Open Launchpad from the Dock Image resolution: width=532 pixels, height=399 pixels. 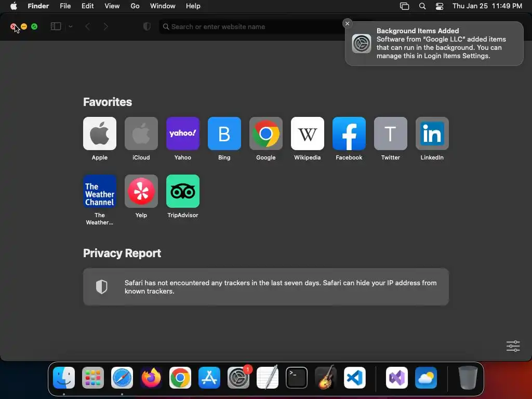[x=93, y=378]
